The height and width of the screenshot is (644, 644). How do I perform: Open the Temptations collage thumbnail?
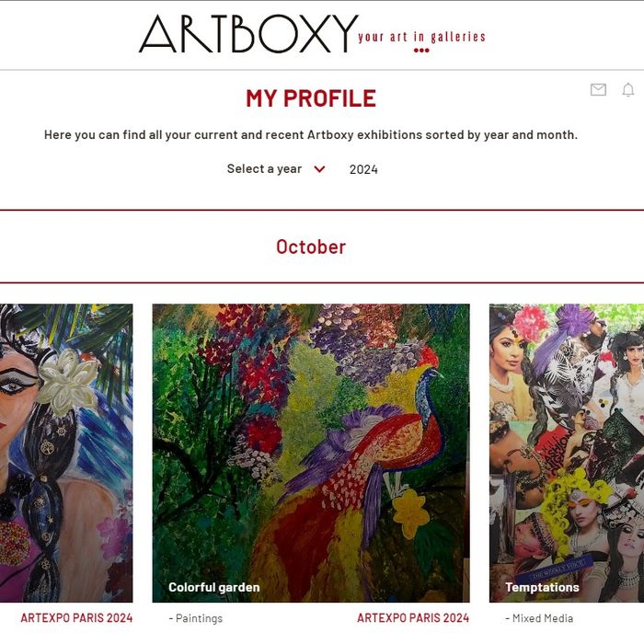pos(567,453)
